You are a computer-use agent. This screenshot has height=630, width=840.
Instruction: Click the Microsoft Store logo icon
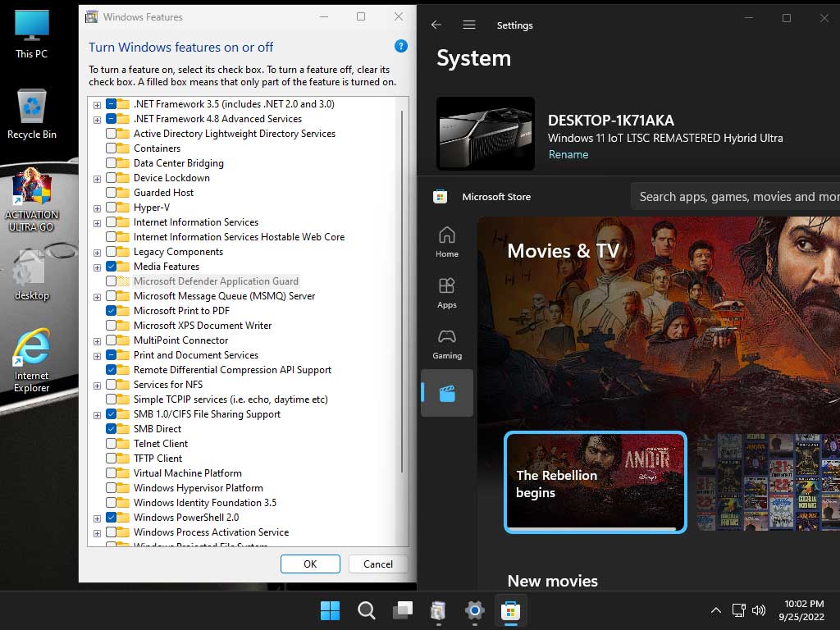click(x=440, y=197)
